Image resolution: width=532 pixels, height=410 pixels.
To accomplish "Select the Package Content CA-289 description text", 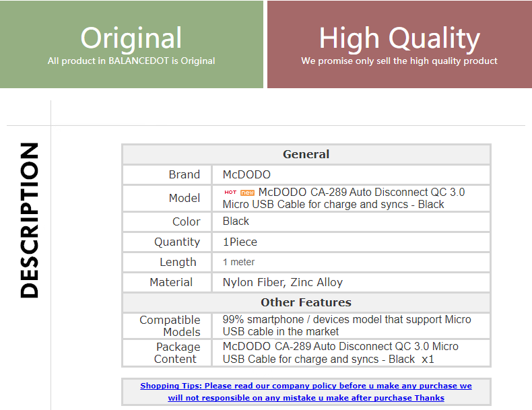I will click(340, 353).
